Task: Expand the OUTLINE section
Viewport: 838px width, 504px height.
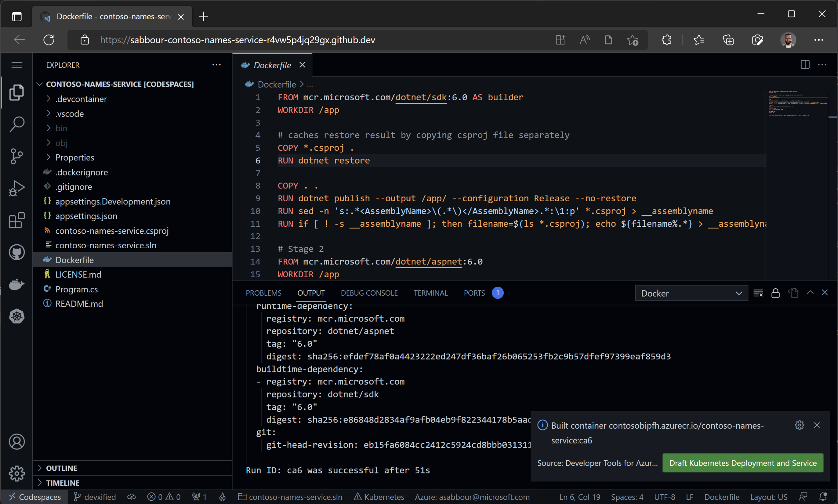Action: pyautogui.click(x=61, y=468)
